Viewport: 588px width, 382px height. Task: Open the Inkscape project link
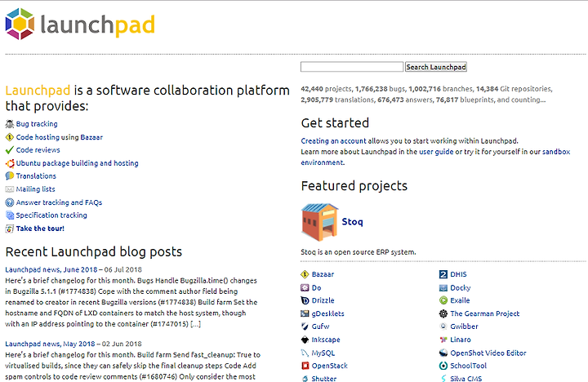pos(326,340)
